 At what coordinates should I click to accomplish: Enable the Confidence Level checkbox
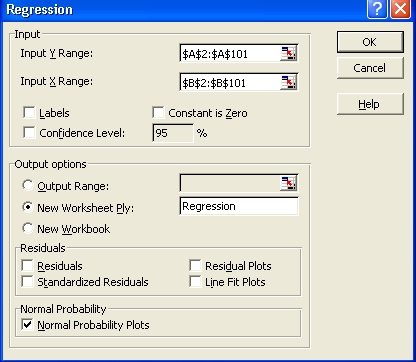pyautogui.click(x=29, y=133)
